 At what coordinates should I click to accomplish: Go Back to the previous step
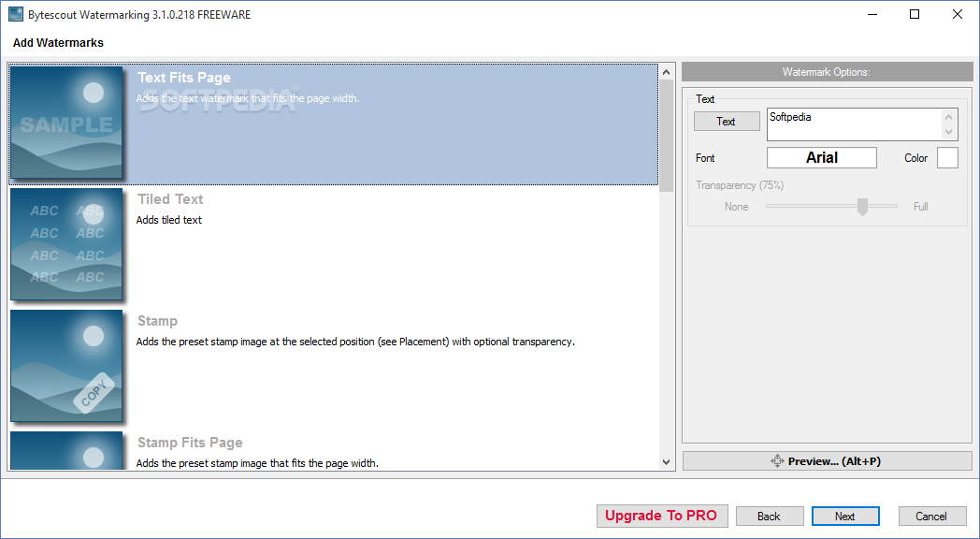point(770,517)
